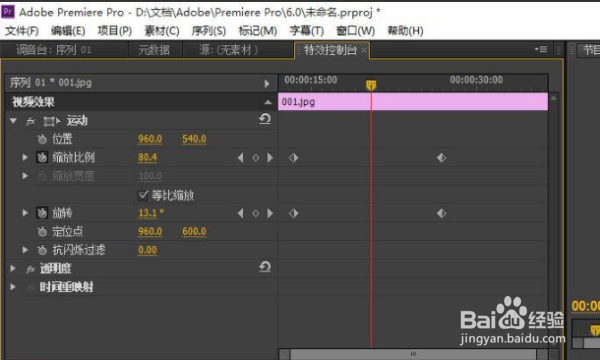Viewport: 600px width, 360px height.
Task: Open the 文件(F) menu
Action: (x=22, y=31)
